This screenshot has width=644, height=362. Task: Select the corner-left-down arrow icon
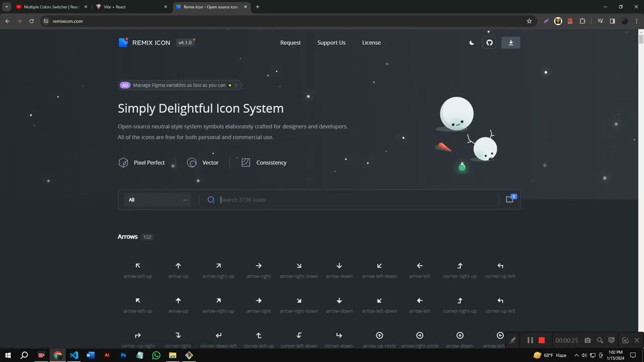point(299,335)
